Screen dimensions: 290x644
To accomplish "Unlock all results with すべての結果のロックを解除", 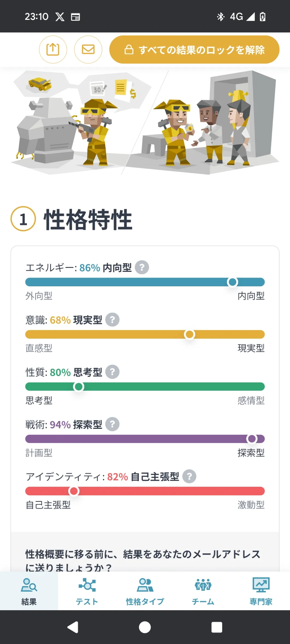I will 194,50.
